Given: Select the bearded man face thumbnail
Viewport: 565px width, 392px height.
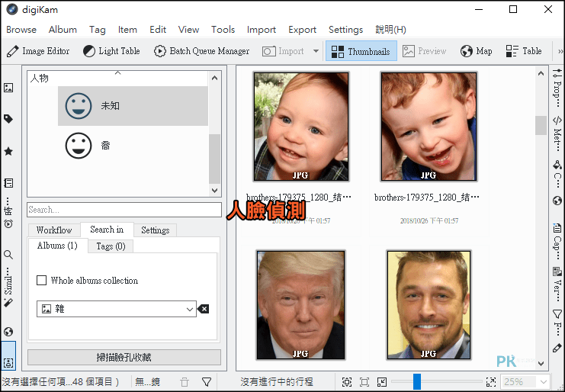Looking at the screenshot, I should 429,305.
